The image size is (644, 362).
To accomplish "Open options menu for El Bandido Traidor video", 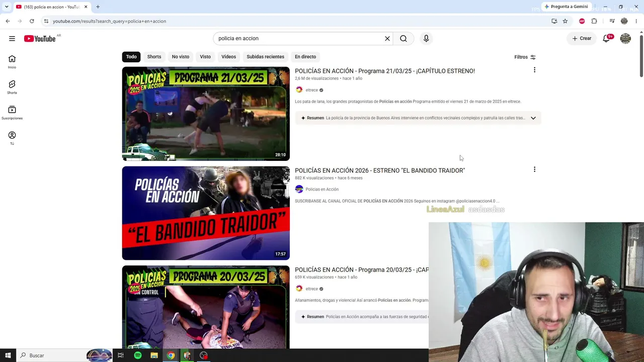I will click(x=534, y=170).
